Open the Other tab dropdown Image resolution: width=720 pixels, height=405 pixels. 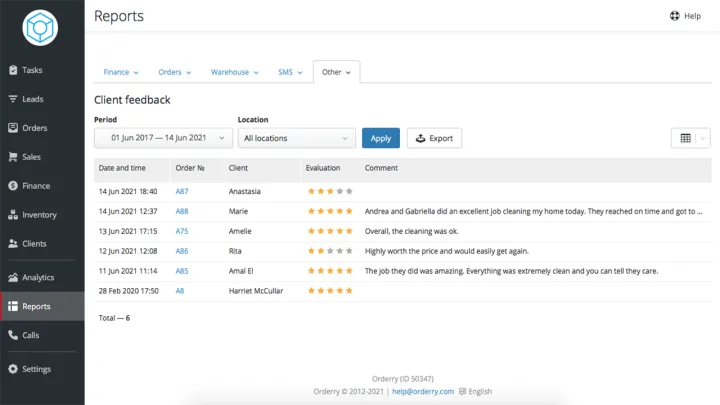(x=337, y=72)
